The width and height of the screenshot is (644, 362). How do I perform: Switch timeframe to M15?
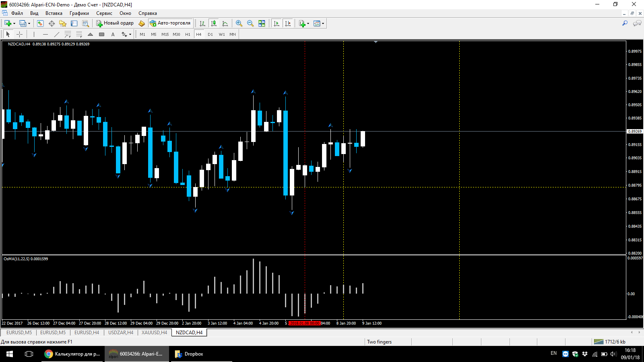165,35
